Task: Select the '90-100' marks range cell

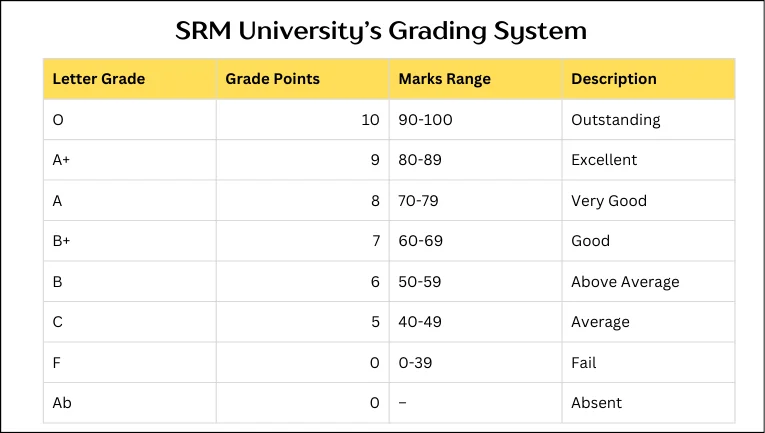Action: coord(426,120)
